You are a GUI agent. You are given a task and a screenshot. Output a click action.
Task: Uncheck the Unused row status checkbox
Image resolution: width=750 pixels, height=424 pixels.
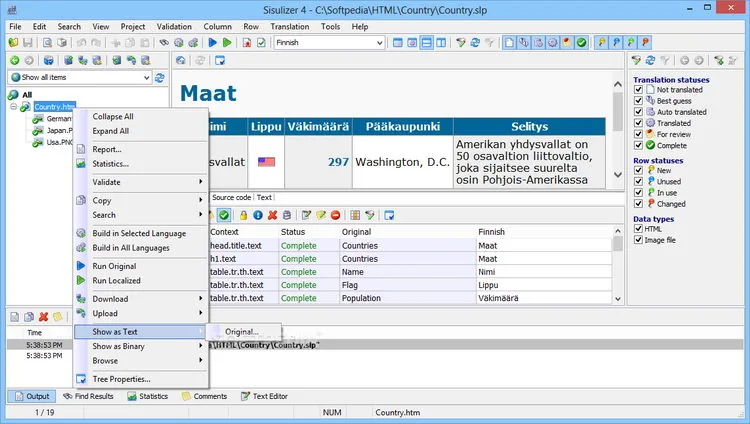click(638, 181)
